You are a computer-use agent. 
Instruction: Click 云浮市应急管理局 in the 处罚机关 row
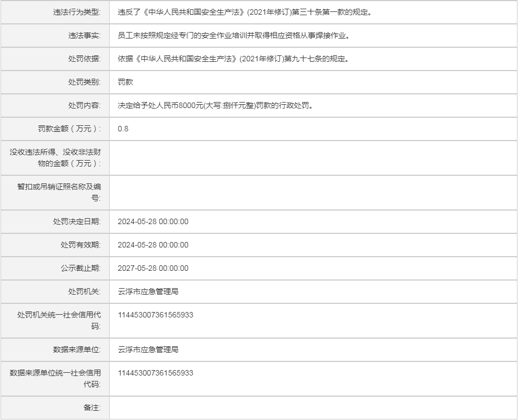click(148, 291)
